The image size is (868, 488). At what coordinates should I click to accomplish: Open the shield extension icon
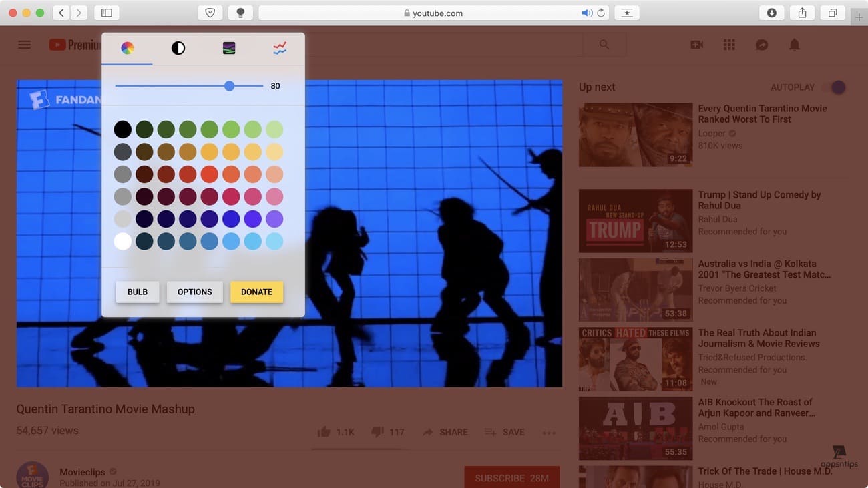point(210,13)
